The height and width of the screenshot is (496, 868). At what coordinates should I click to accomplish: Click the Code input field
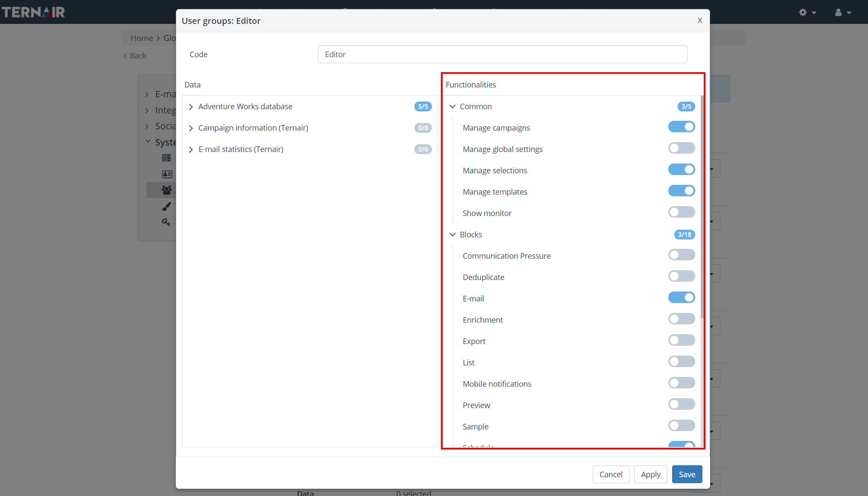pyautogui.click(x=502, y=54)
